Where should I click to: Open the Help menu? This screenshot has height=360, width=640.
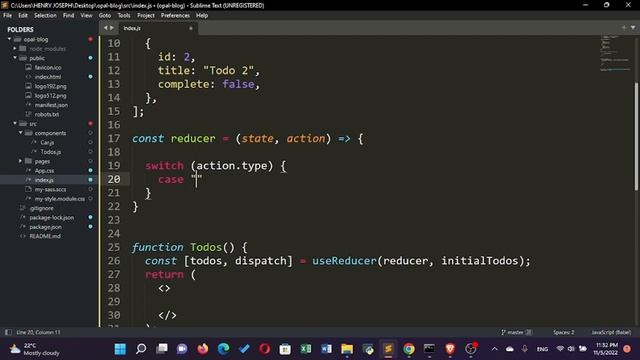pyautogui.click(x=202, y=16)
